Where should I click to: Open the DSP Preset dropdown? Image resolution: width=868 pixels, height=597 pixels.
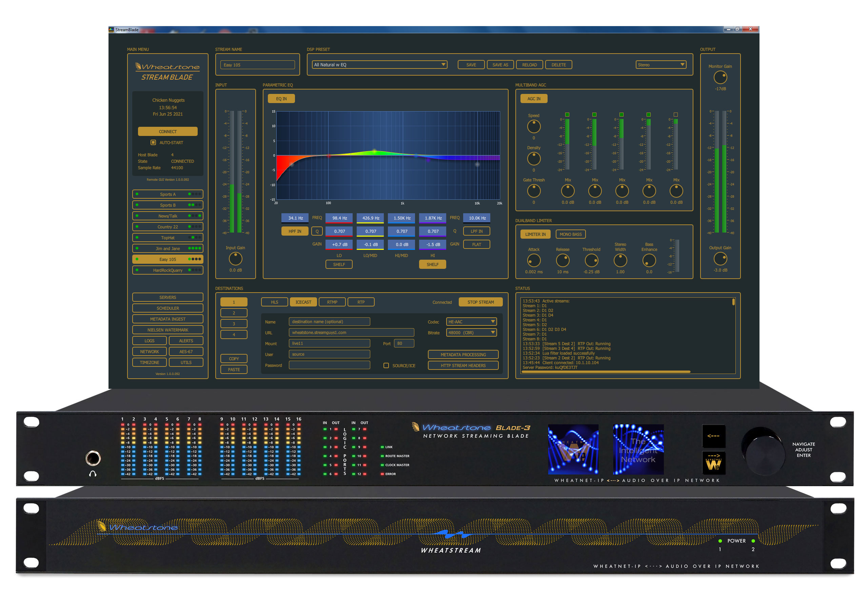click(x=379, y=65)
